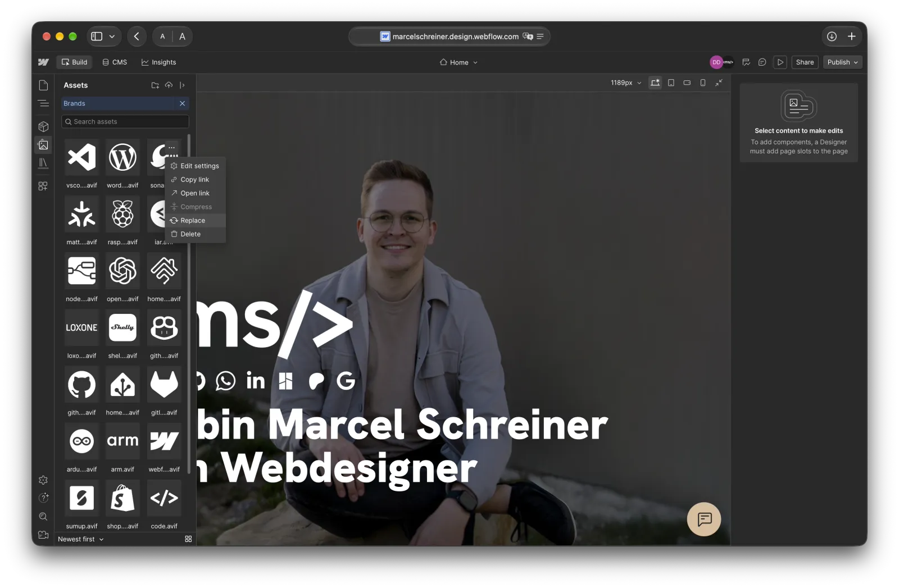
Task: Go back in browser history
Action: pyautogui.click(x=137, y=37)
